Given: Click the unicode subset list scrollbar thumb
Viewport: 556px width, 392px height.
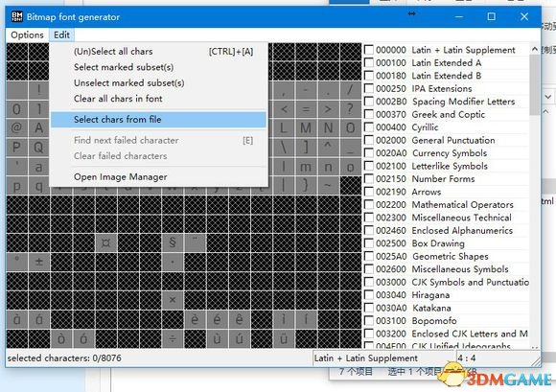Looking at the screenshot, I should pos(535,85).
